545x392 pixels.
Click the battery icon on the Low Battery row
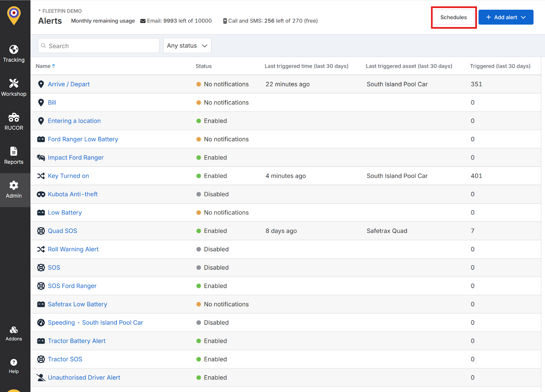click(x=41, y=213)
